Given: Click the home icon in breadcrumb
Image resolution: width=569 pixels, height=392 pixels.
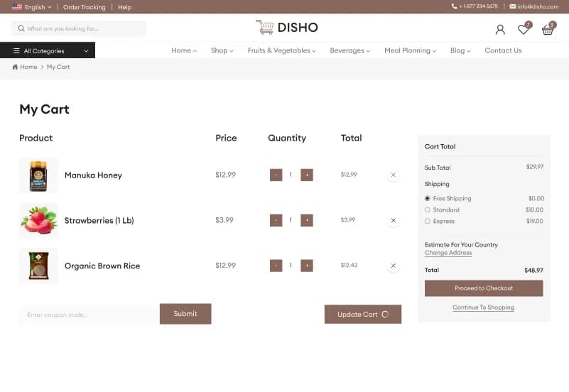Looking at the screenshot, I should point(15,67).
